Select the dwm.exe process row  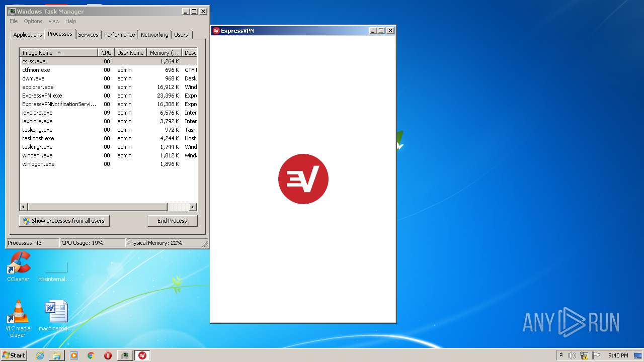pyautogui.click(x=108, y=78)
